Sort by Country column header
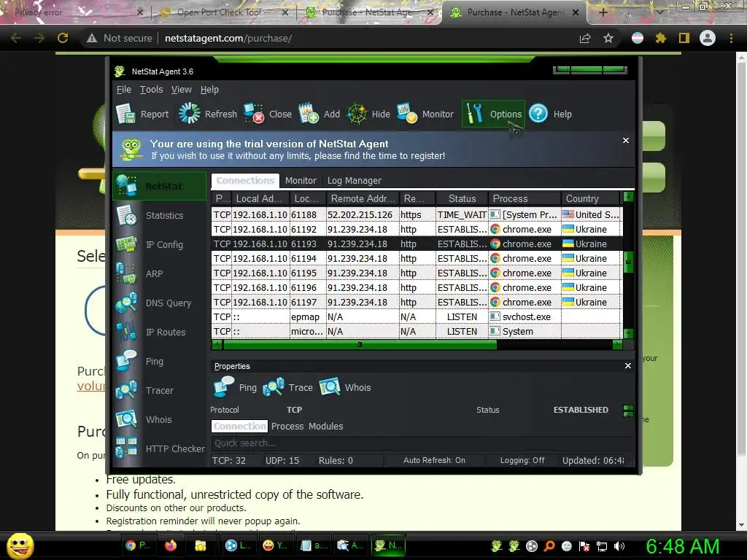Screen dimensions: 747x560 tap(591, 198)
